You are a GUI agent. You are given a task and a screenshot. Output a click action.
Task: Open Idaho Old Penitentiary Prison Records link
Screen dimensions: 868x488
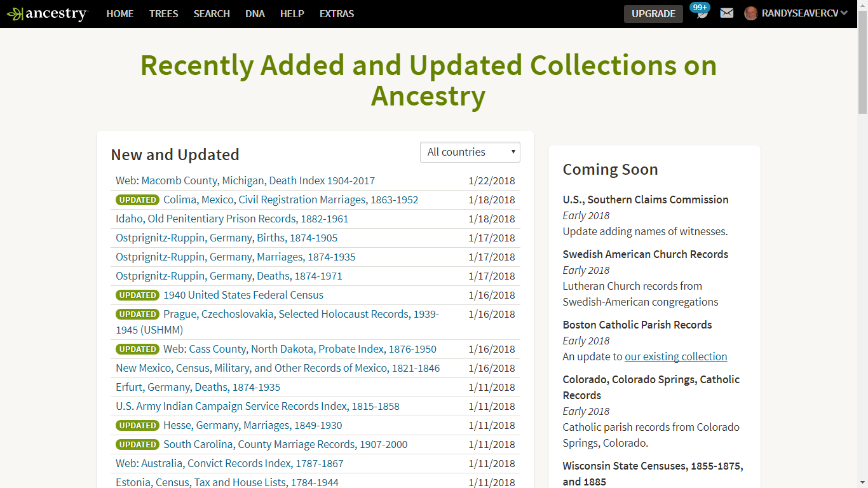click(232, 219)
